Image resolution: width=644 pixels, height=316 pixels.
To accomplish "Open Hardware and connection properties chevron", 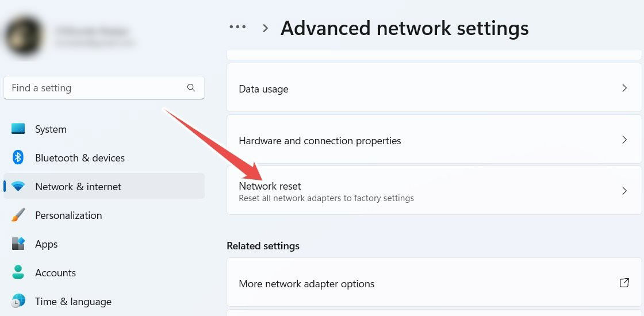I will coord(624,140).
